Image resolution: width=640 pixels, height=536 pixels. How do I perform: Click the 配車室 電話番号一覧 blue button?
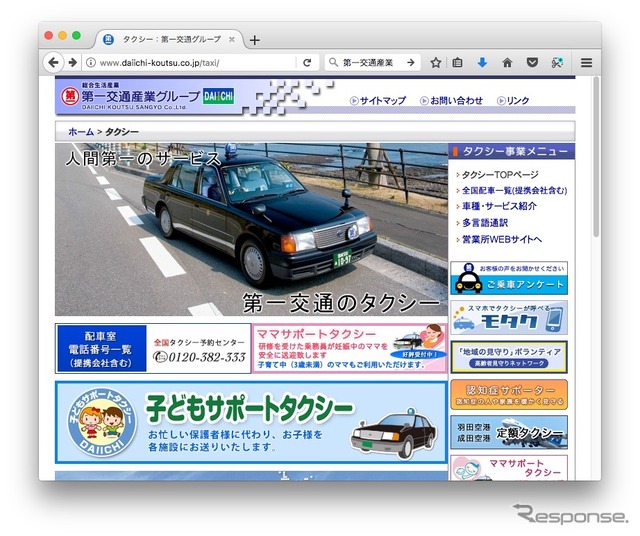coord(102,348)
